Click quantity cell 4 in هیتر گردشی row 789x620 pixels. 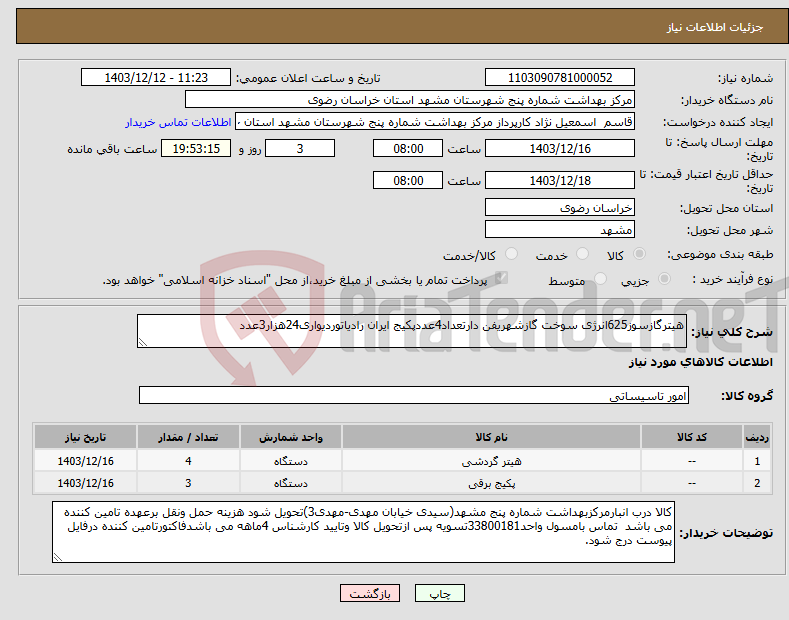[x=188, y=461]
